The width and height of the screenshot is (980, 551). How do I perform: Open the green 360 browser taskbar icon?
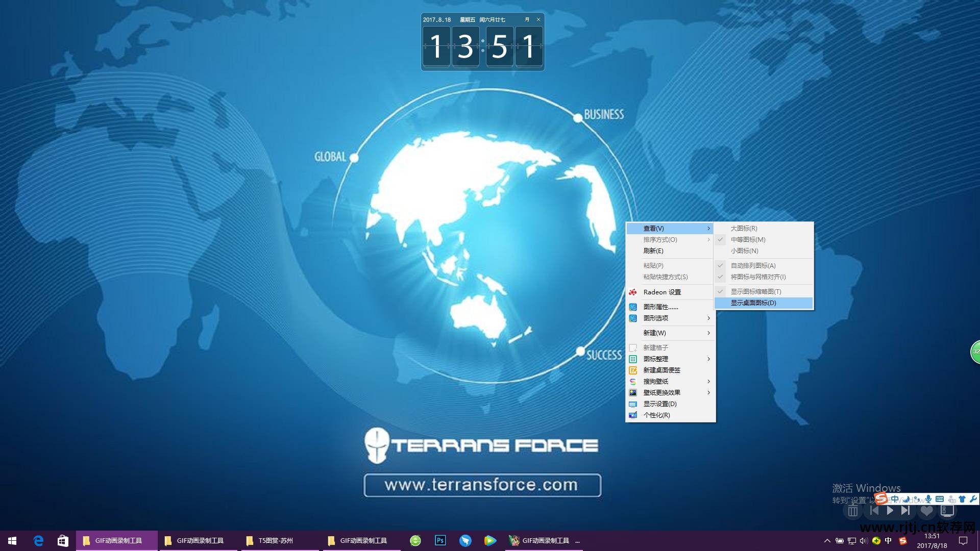pyautogui.click(x=415, y=540)
